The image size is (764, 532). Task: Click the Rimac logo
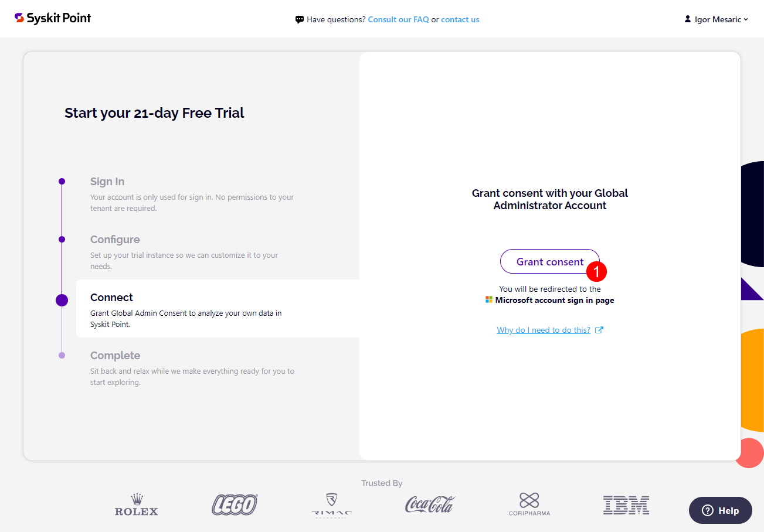332,504
